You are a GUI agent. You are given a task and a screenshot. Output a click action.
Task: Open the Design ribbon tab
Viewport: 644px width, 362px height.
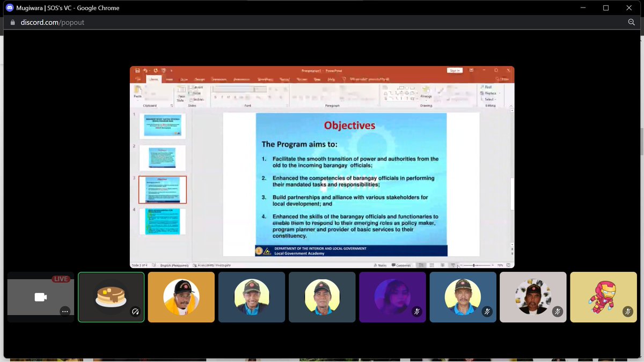pyautogui.click(x=199, y=79)
